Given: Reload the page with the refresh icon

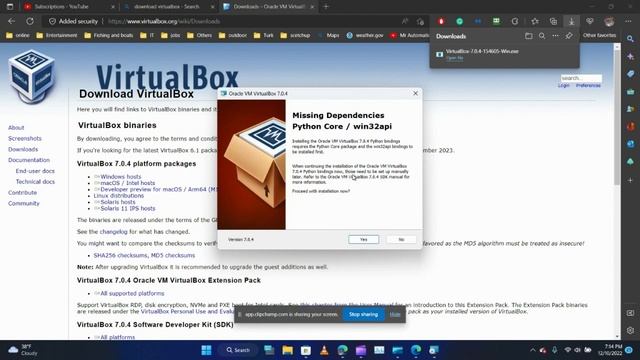Looking at the screenshot, I should coord(30,21).
